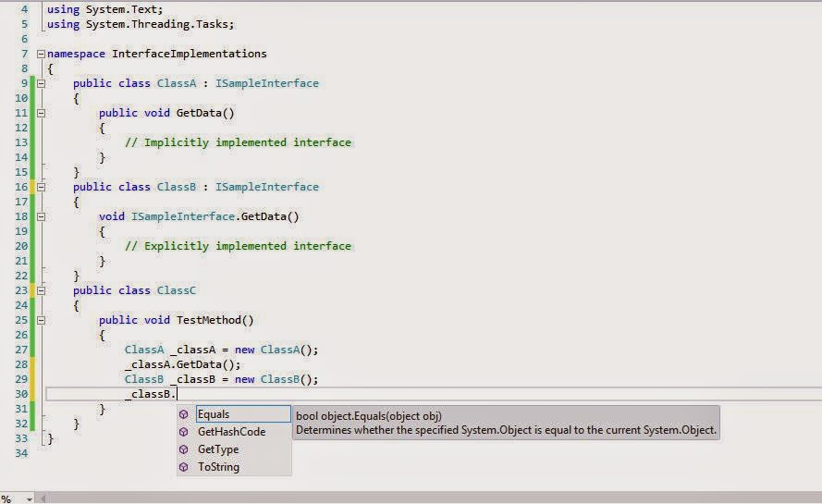Click the 'Explicitly implemented interface' comment
Image resolution: width=822 pixels, height=504 pixels.
coord(238,247)
